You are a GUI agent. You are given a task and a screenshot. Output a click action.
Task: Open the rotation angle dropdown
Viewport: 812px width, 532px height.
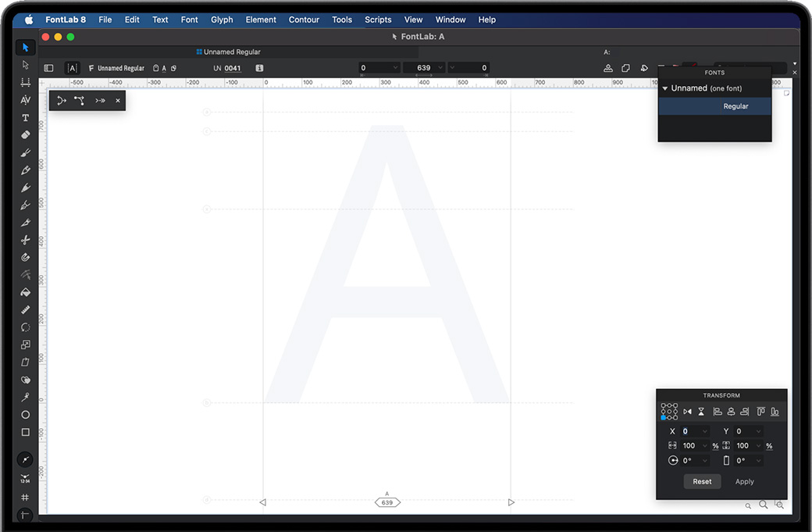point(705,460)
